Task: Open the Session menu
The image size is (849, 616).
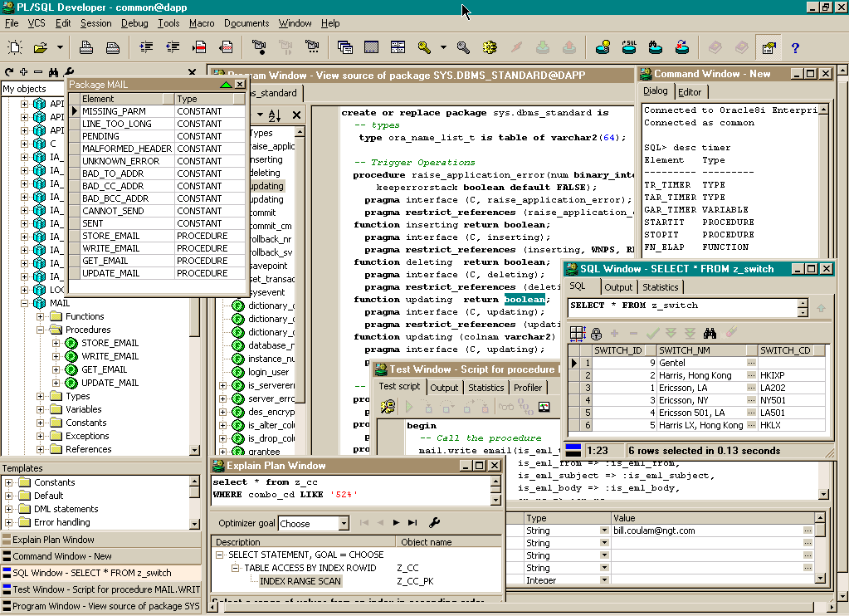Action: pos(95,23)
